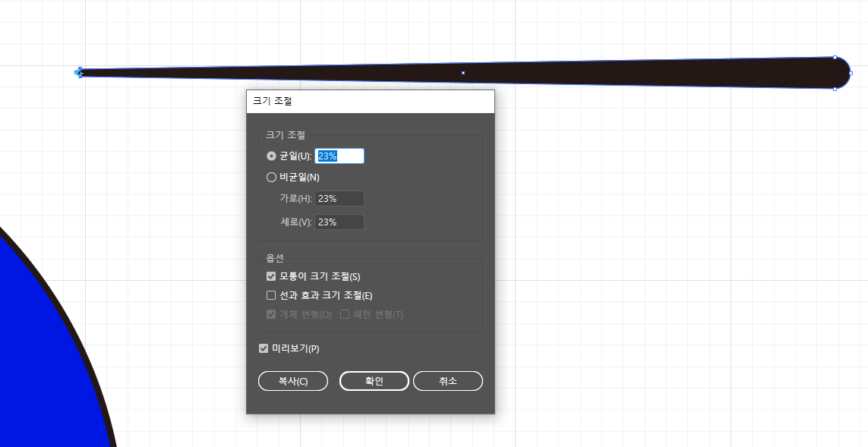Image resolution: width=868 pixels, height=447 pixels.
Task: Click the 크기 조절 dialog title bar
Action: (x=371, y=101)
